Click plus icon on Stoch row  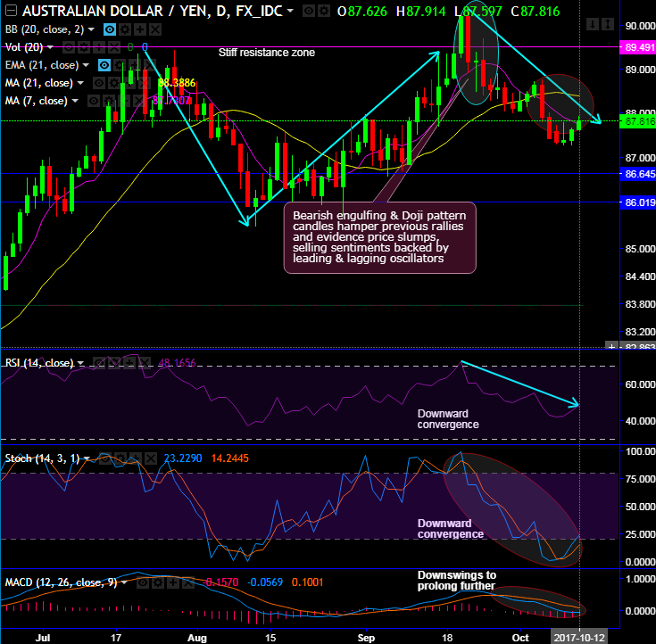click(x=135, y=458)
